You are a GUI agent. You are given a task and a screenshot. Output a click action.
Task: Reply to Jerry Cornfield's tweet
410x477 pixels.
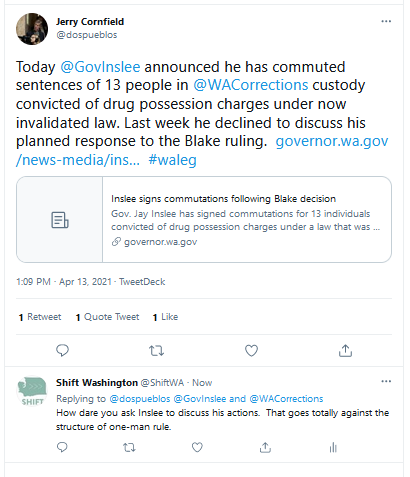62,350
